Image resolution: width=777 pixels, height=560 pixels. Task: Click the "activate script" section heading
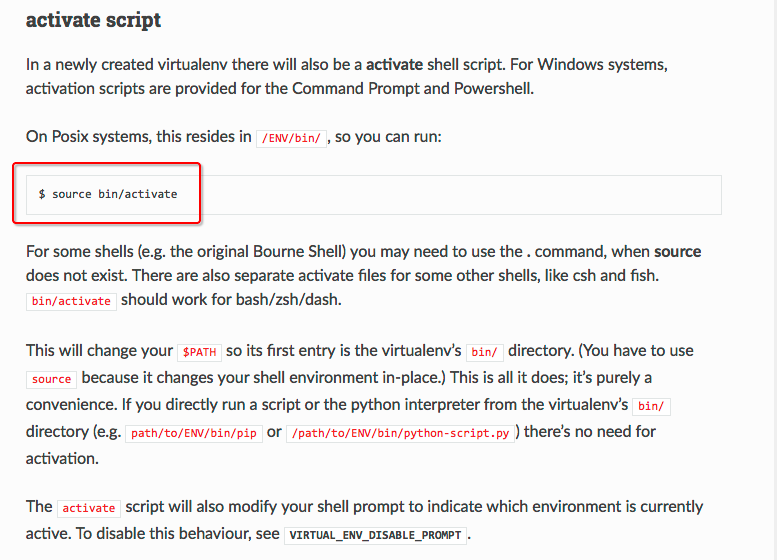(93, 20)
